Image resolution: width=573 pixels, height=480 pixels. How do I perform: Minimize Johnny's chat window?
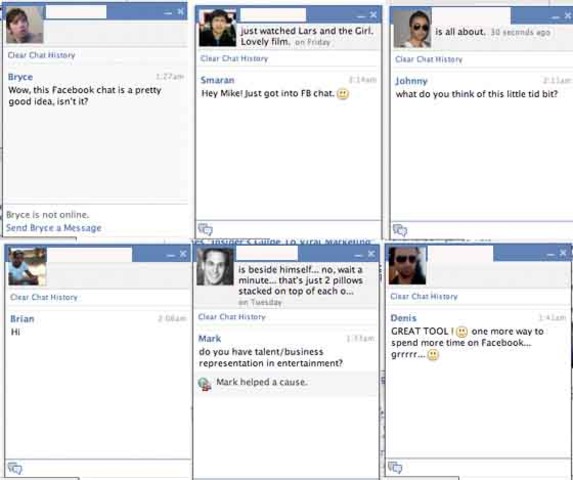click(x=555, y=16)
